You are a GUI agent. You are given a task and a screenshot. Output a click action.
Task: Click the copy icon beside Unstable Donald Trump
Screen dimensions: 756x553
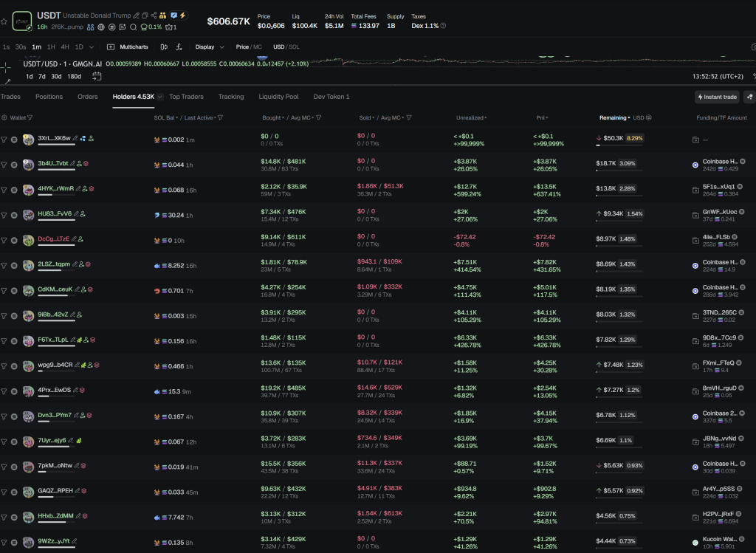(145, 16)
